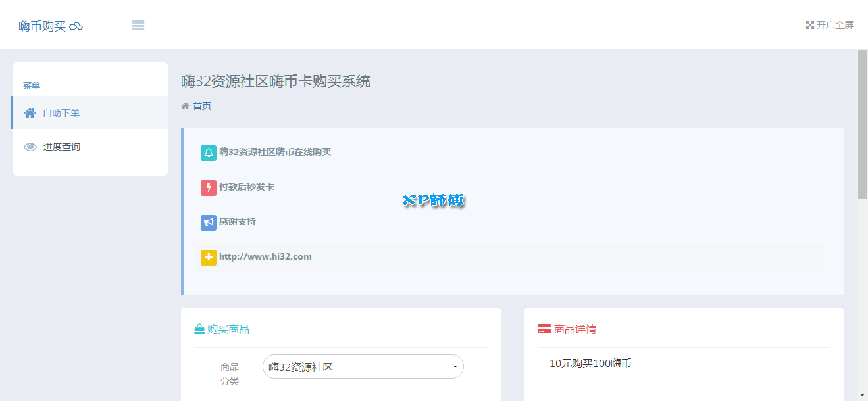The image size is (868, 401).
Task: Open the 进度查询 menu item
Action: 90,147
